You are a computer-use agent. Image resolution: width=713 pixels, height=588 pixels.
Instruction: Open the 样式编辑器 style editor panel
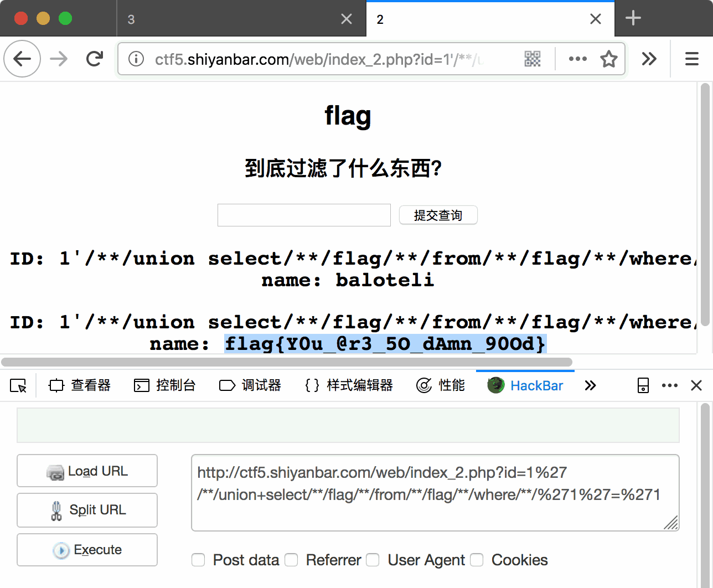(x=349, y=385)
